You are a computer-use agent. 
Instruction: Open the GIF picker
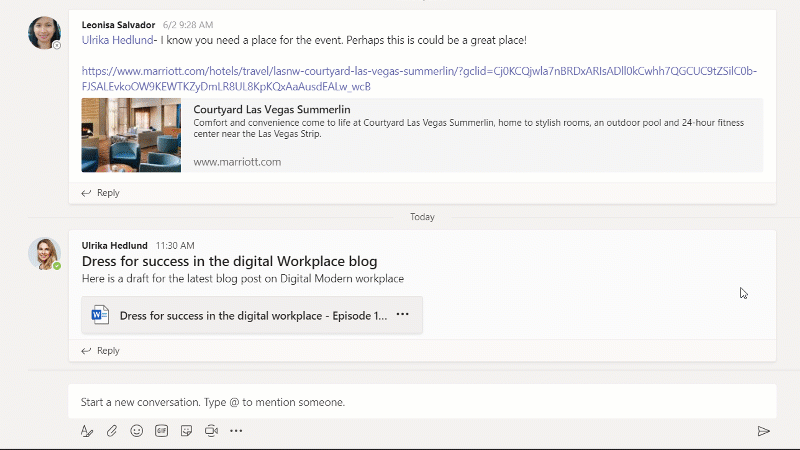pyautogui.click(x=161, y=431)
